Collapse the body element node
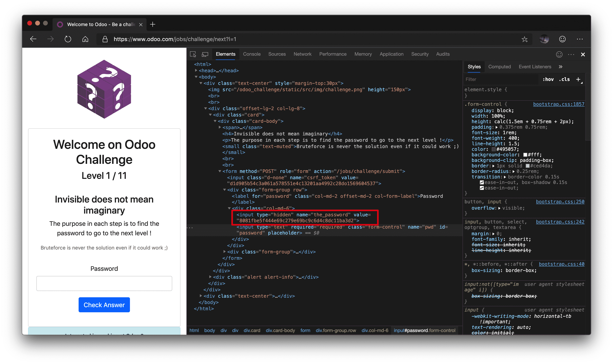Screen dimensions: 613x364 (x=196, y=77)
